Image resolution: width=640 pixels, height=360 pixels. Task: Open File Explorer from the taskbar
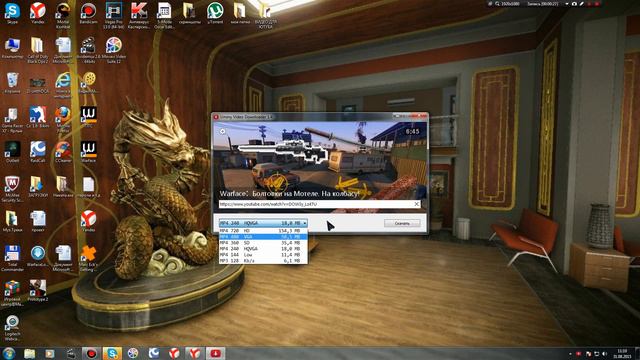click(29, 353)
